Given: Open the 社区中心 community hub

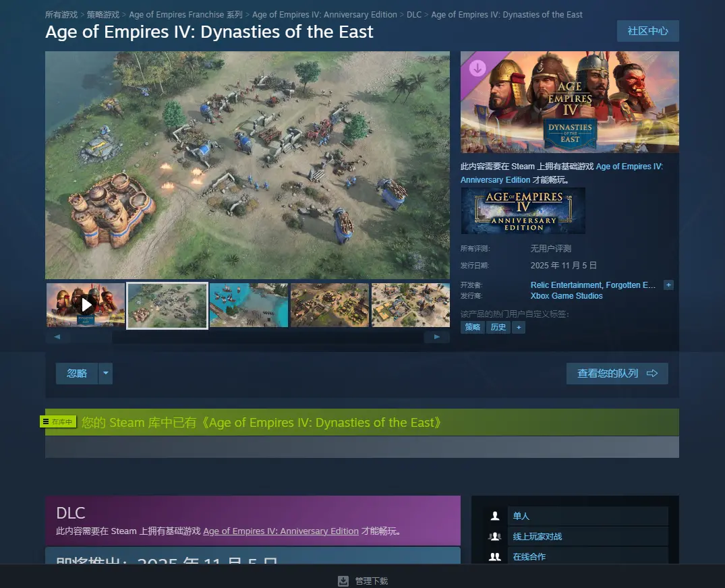Looking at the screenshot, I should [647, 31].
